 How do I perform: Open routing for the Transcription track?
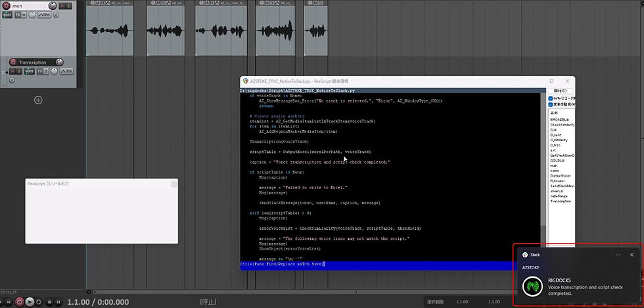[30, 72]
